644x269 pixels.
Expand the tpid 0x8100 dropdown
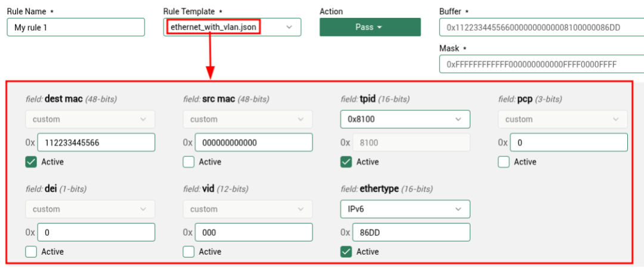[405, 119]
